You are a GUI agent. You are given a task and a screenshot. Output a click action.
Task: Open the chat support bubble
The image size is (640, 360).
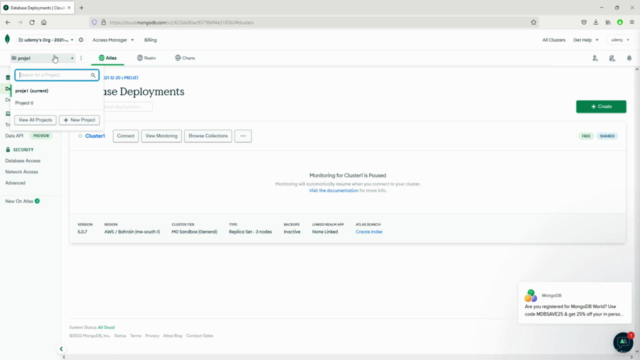623,342
